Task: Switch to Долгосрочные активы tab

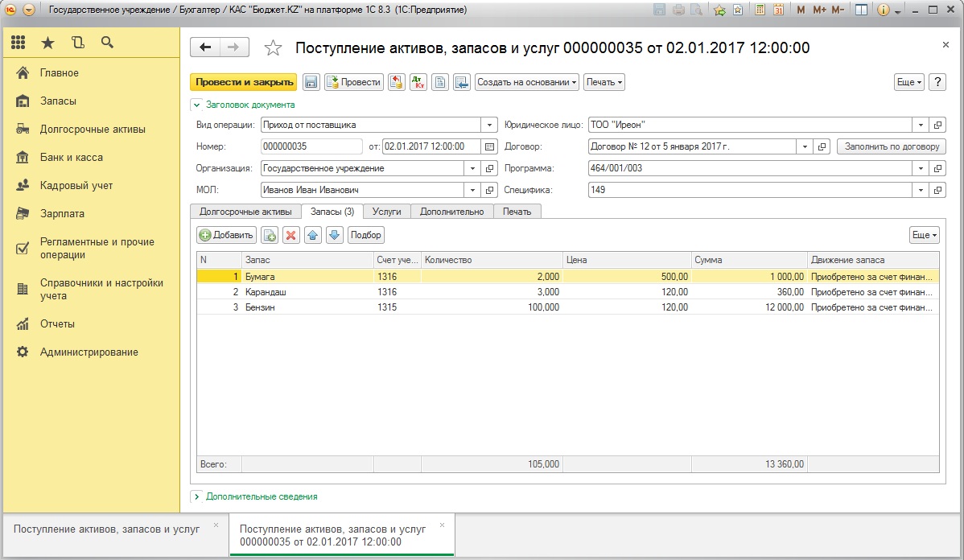Action: (x=245, y=212)
